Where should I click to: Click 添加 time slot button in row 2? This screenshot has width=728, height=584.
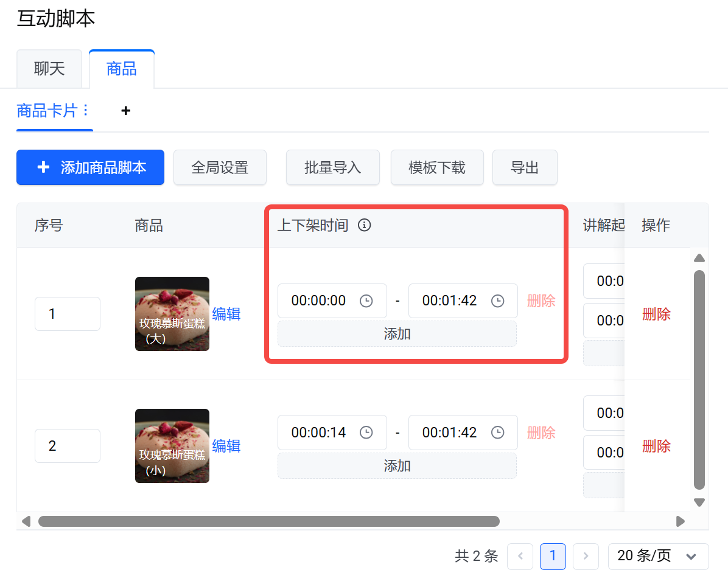(x=397, y=466)
